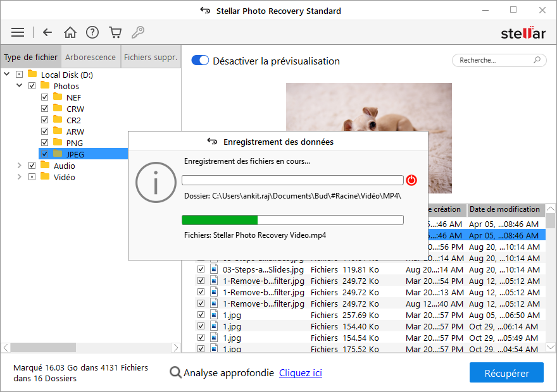Uncheck the 03-Steps-a...Slides.jpg file checkbox
The width and height of the screenshot is (557, 392).
201,269
